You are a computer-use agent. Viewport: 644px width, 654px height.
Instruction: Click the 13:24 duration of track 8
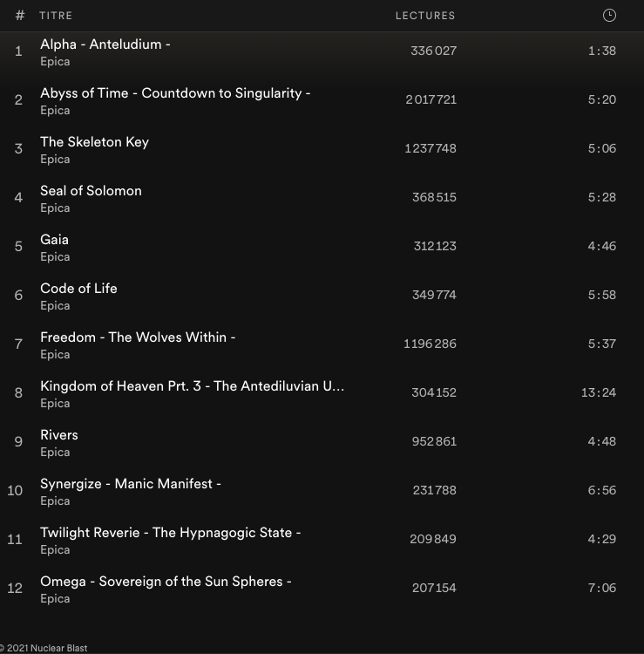598,392
